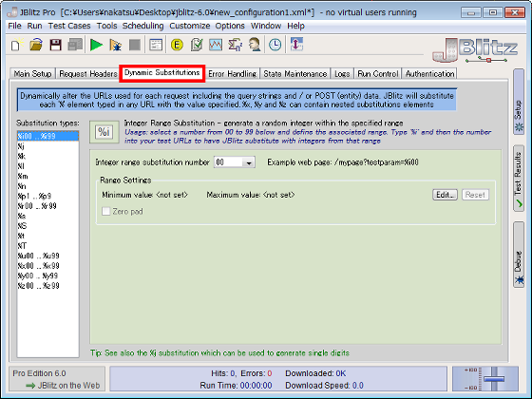The image size is (532, 399).
Task: Select %y00 ..%y99 substitution type
Action: (47, 275)
